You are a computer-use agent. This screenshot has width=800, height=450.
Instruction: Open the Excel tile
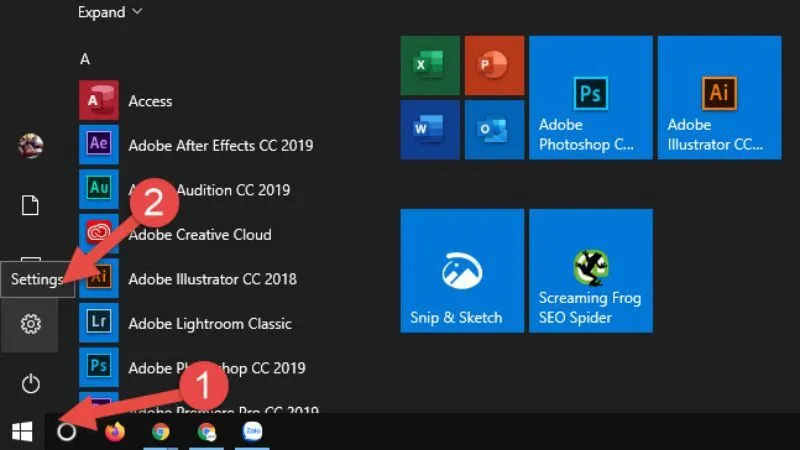430,65
